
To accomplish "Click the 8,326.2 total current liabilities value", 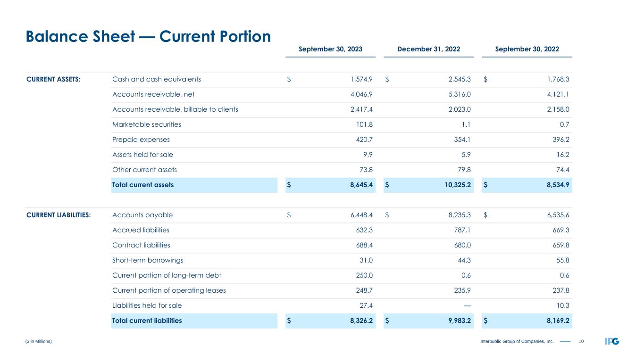I will tap(359, 321).
